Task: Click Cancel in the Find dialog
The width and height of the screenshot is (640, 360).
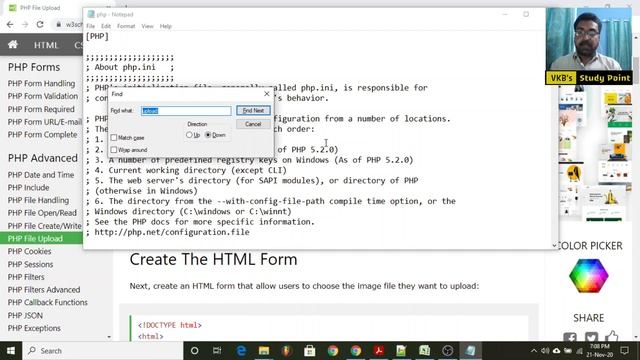Action: pos(253,124)
